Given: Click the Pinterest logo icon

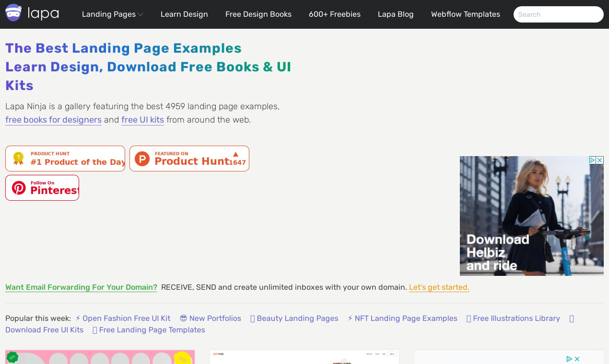Looking at the screenshot, I should point(19,188).
